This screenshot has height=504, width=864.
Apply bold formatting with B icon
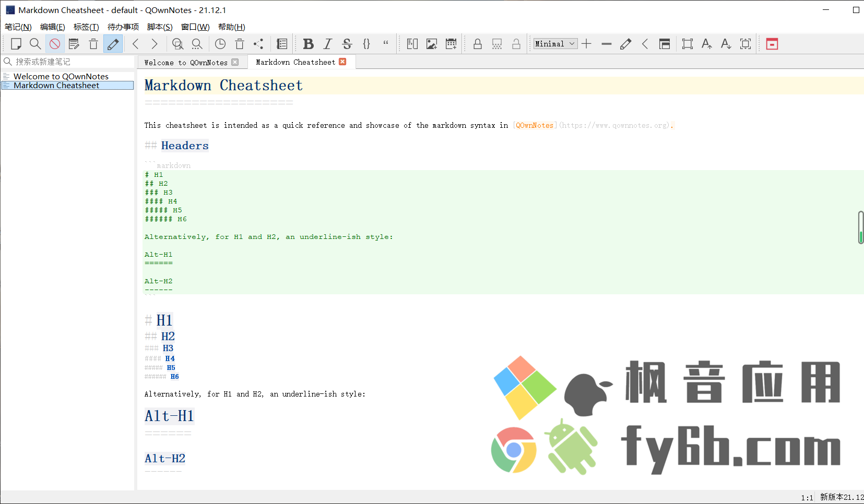(309, 44)
